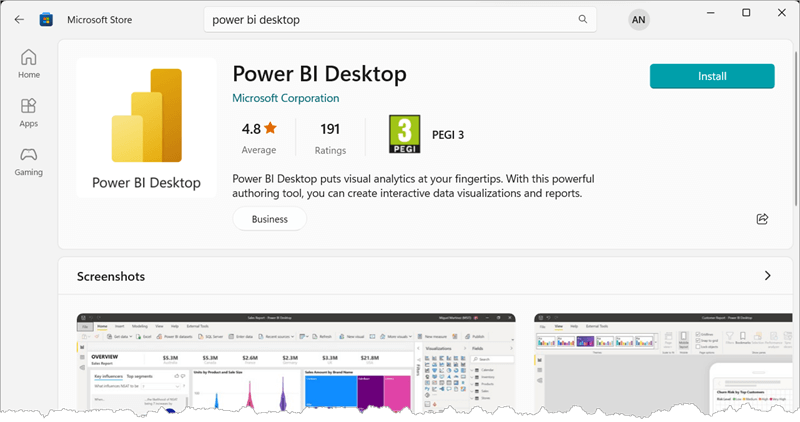800x422 pixels.
Task: Open Apps section in the sidebar
Action: (28, 112)
